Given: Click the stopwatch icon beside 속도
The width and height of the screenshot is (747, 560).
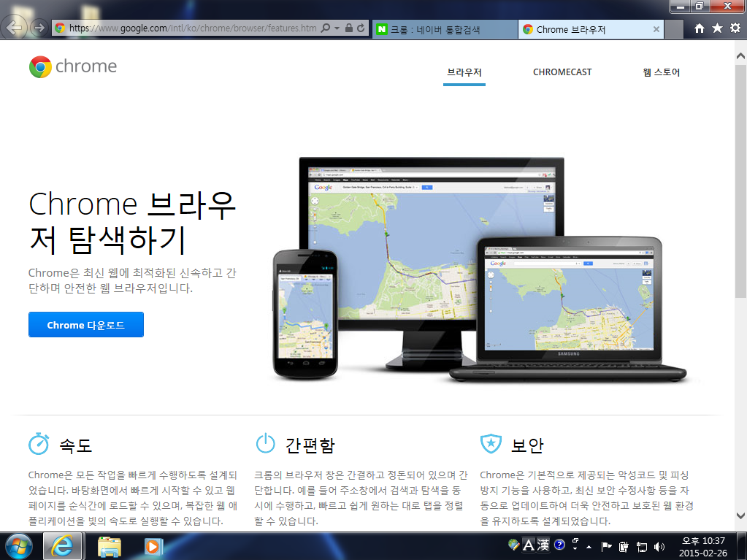Looking at the screenshot, I should [x=39, y=445].
